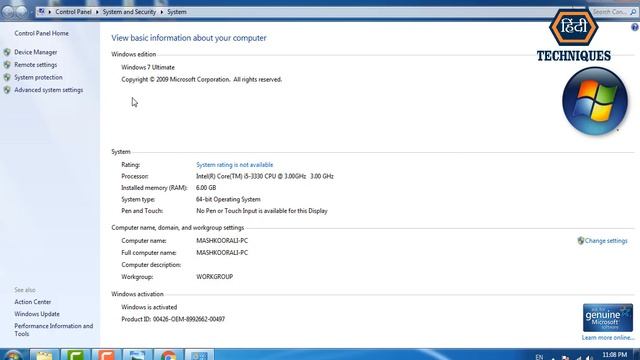The height and width of the screenshot is (360, 640).
Task: Click Learn more online link
Action: point(608,338)
